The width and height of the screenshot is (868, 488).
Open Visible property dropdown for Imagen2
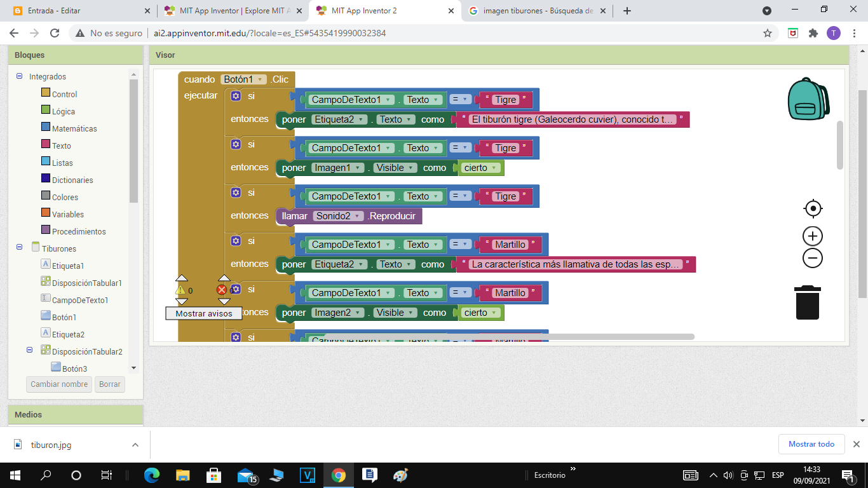[x=395, y=313]
